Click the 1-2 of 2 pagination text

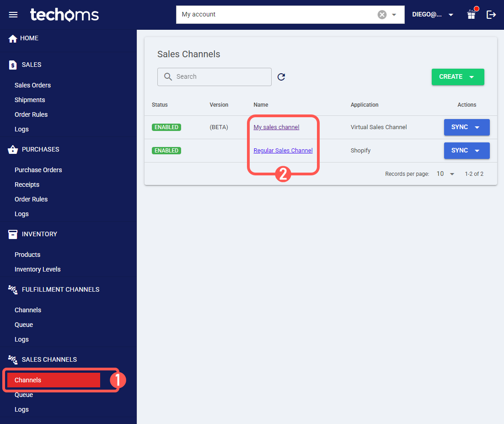point(474,174)
